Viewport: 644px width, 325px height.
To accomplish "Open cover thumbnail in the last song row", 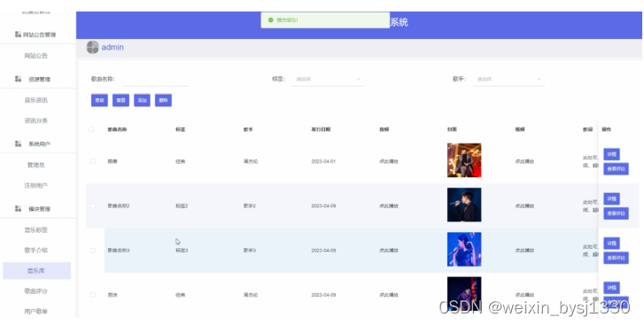I will (x=464, y=293).
